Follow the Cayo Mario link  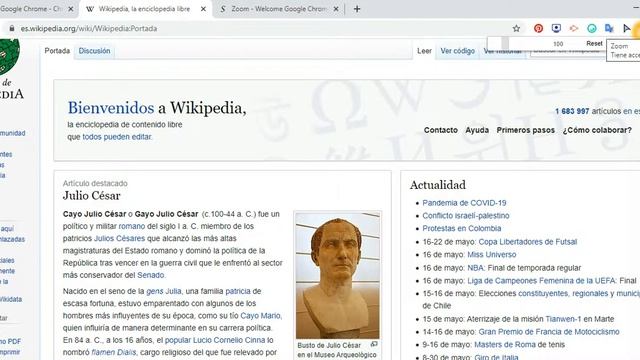260,316
